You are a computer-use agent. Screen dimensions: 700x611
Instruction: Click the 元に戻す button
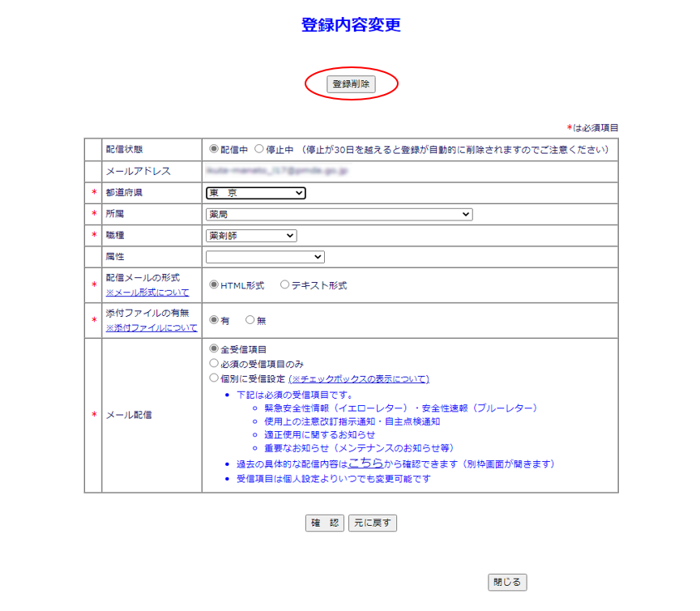[x=373, y=523]
